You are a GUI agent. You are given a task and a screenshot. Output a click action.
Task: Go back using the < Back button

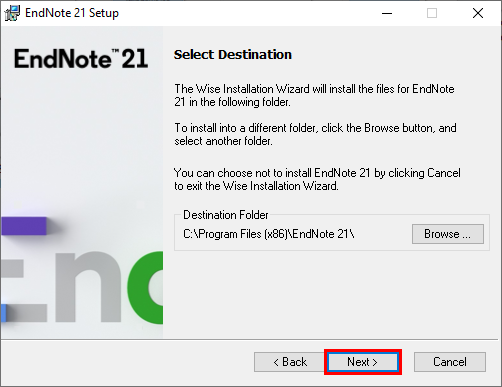(x=290, y=362)
